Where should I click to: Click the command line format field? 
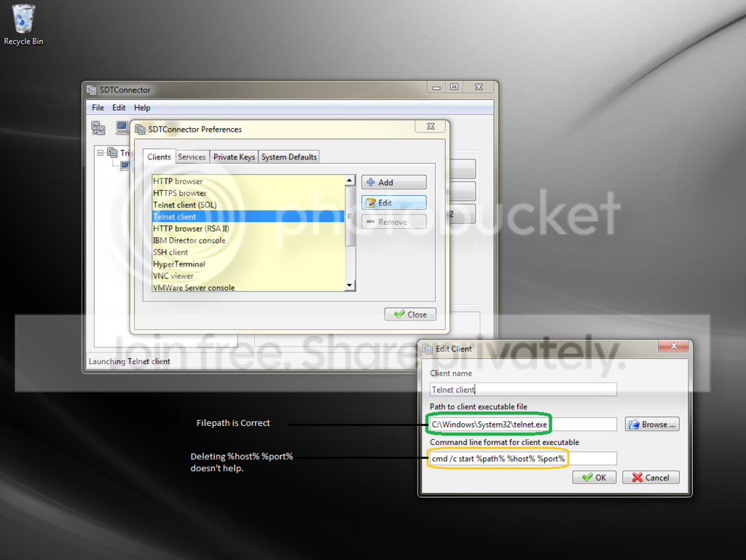[x=523, y=458]
